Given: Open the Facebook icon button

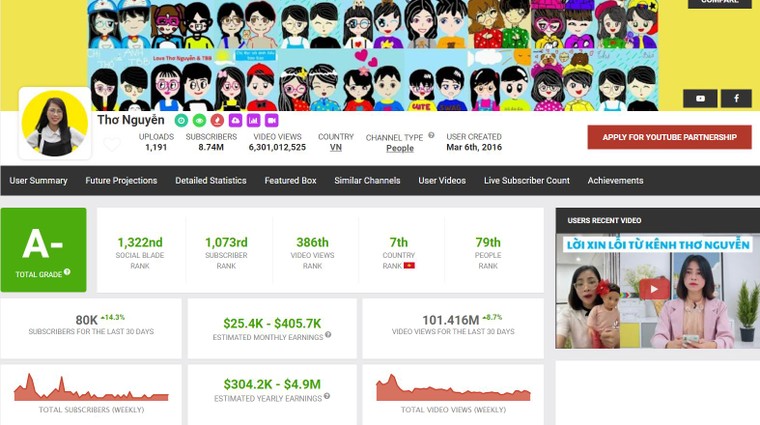Looking at the screenshot, I should [x=736, y=98].
